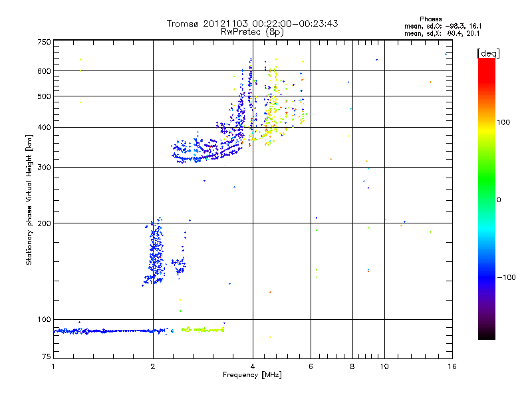
Task: Click the yellow-green trace segment near 90 km
Action: (x=203, y=329)
